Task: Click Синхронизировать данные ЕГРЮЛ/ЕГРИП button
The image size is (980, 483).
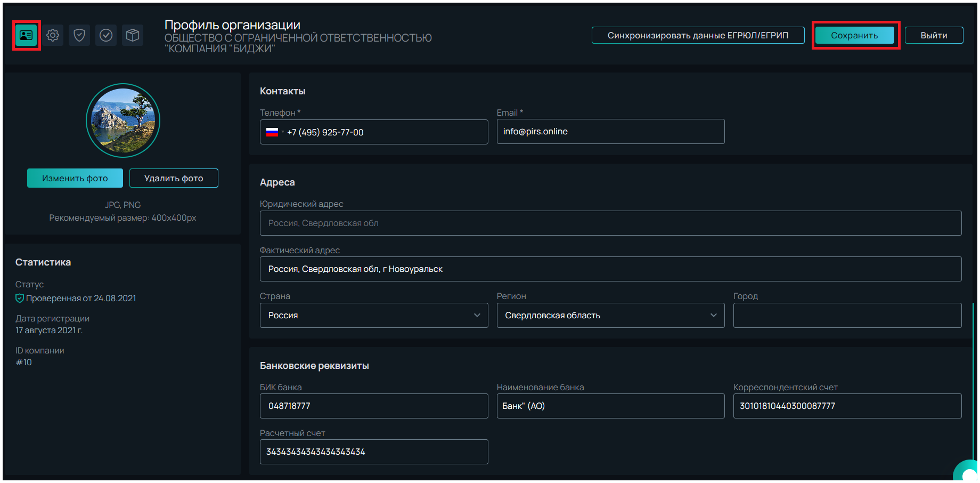Action: (x=698, y=36)
